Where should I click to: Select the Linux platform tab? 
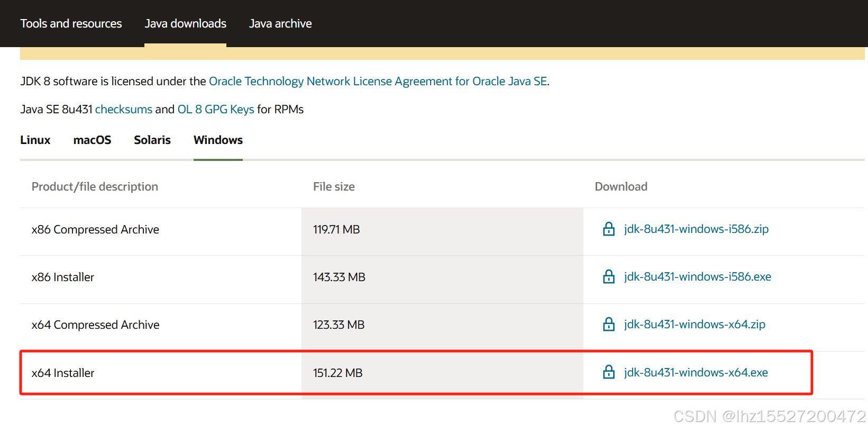tap(35, 140)
